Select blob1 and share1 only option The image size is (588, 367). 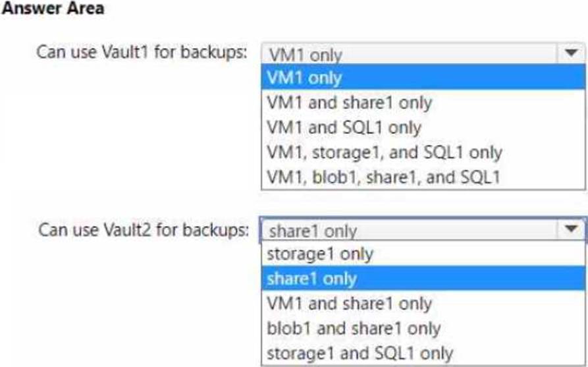pos(354,327)
